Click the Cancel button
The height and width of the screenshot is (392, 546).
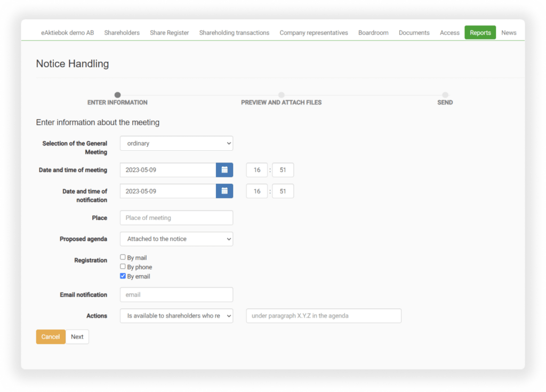click(51, 337)
